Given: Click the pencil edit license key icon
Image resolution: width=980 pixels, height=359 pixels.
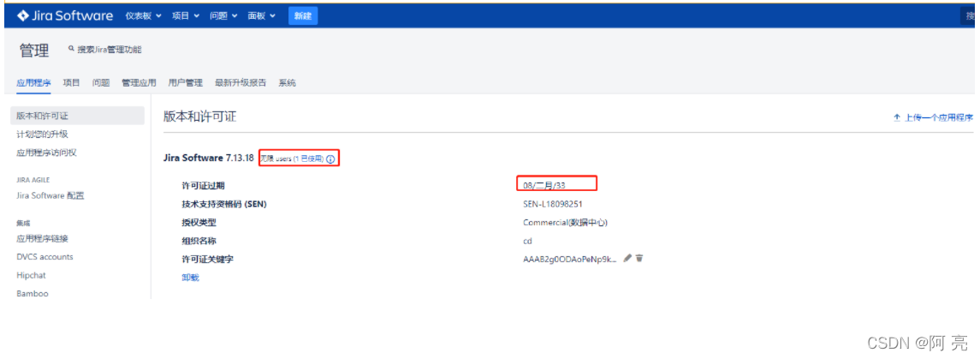Looking at the screenshot, I should click(x=627, y=258).
